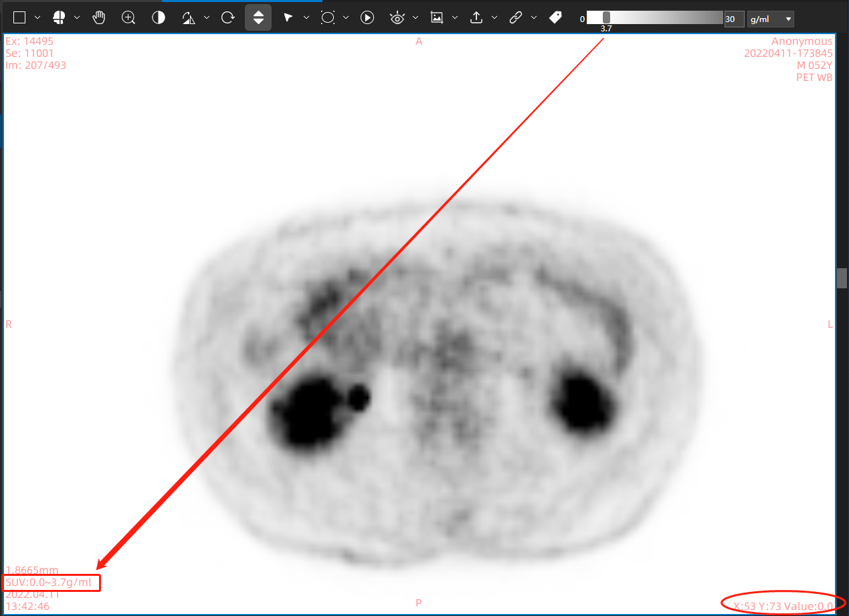849x616 pixels.
Task: Select the layout square icon
Action: click(19, 17)
